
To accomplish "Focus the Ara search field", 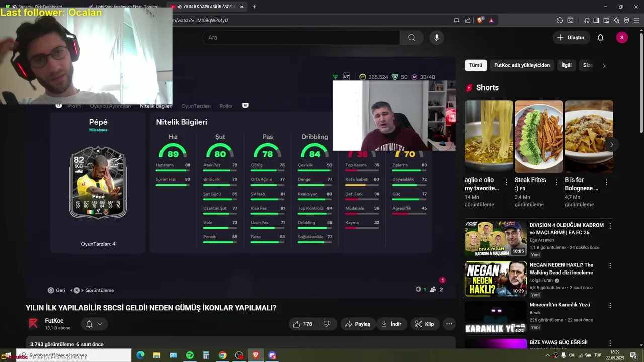I will click(301, 38).
